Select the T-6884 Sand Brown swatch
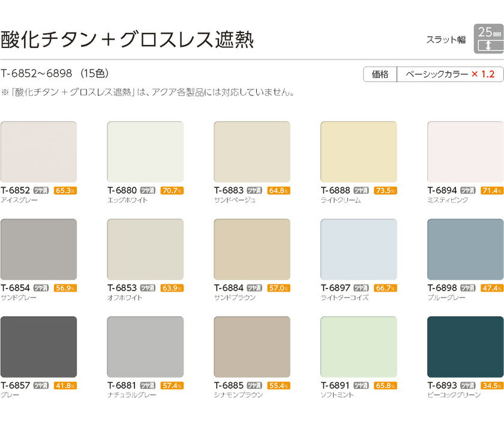504x426 pixels. point(252,249)
